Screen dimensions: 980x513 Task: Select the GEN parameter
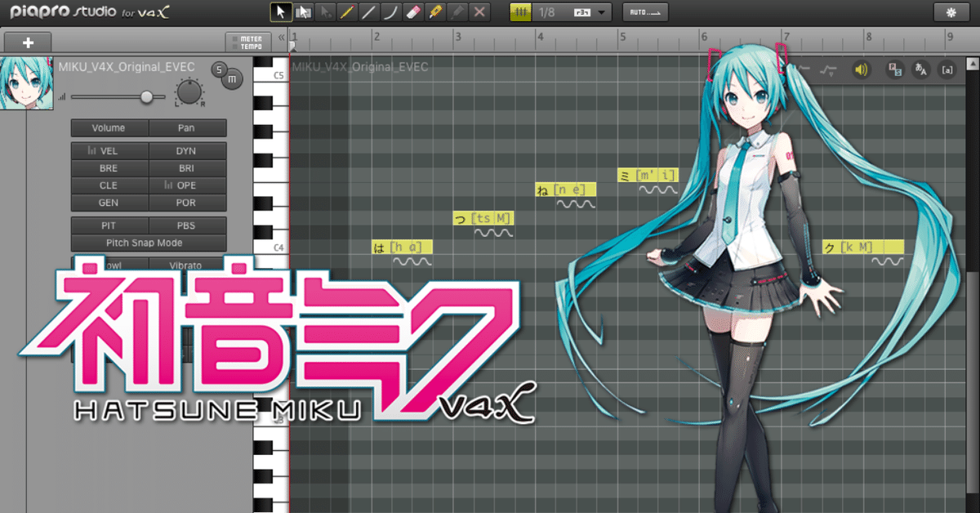[109, 203]
